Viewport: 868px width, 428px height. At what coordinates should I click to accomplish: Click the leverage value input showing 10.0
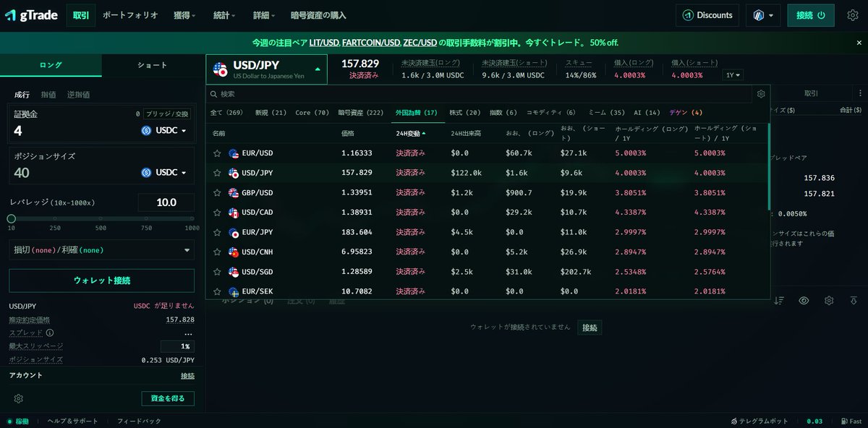coord(166,202)
